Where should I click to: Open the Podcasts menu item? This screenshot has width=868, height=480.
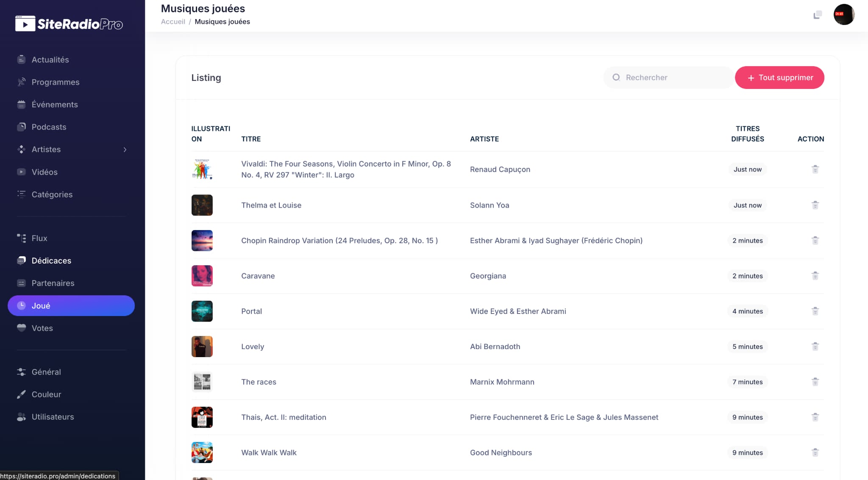(x=49, y=127)
